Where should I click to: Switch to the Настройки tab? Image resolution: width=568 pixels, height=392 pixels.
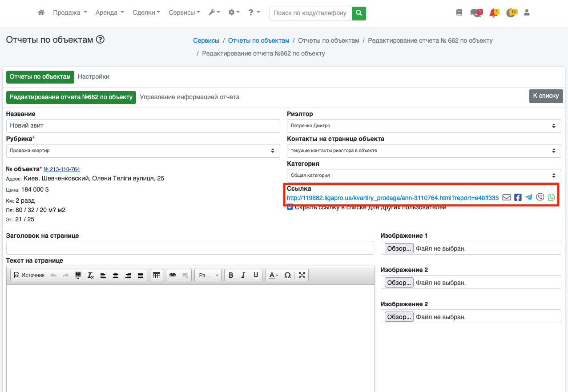point(93,76)
